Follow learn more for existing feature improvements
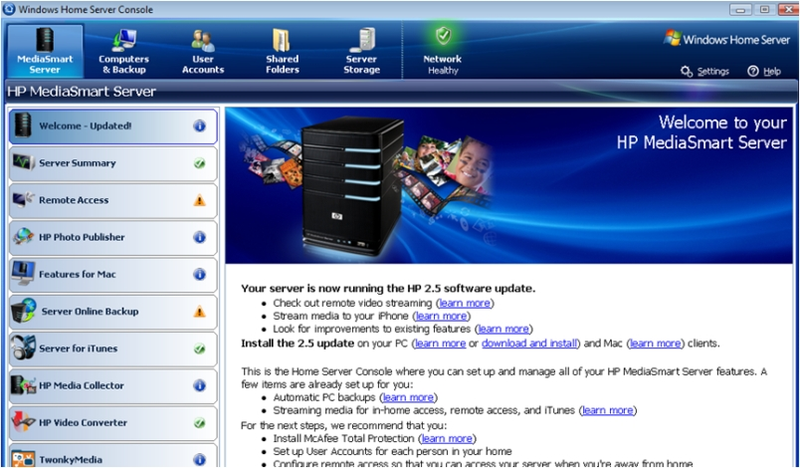 [504, 329]
